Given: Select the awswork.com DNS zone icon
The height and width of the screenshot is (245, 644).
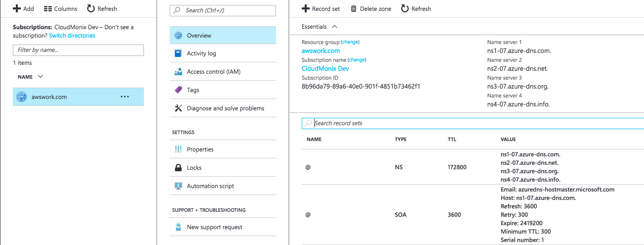Looking at the screenshot, I should coord(22,97).
